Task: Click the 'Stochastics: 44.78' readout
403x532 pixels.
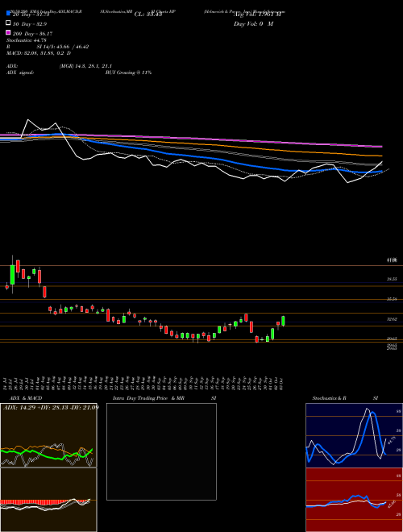Action: pyautogui.click(x=27, y=40)
